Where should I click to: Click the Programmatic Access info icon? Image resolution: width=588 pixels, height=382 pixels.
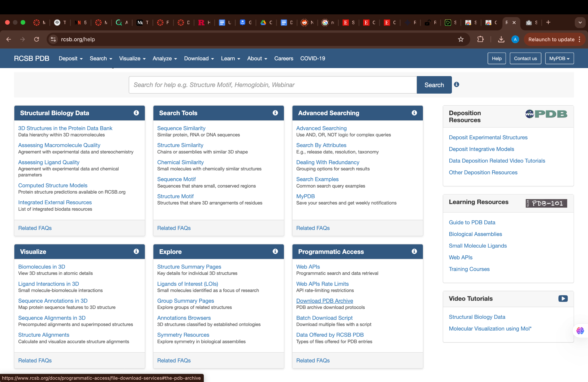click(414, 251)
